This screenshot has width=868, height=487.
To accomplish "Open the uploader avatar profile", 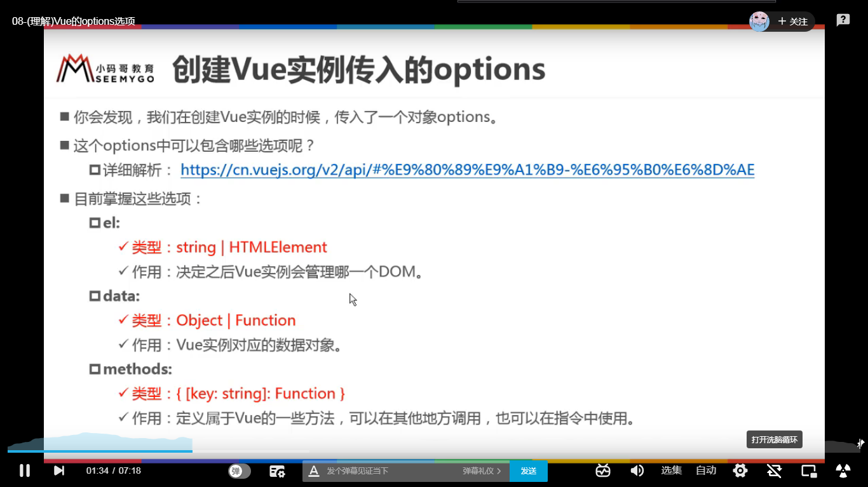I will pos(759,22).
